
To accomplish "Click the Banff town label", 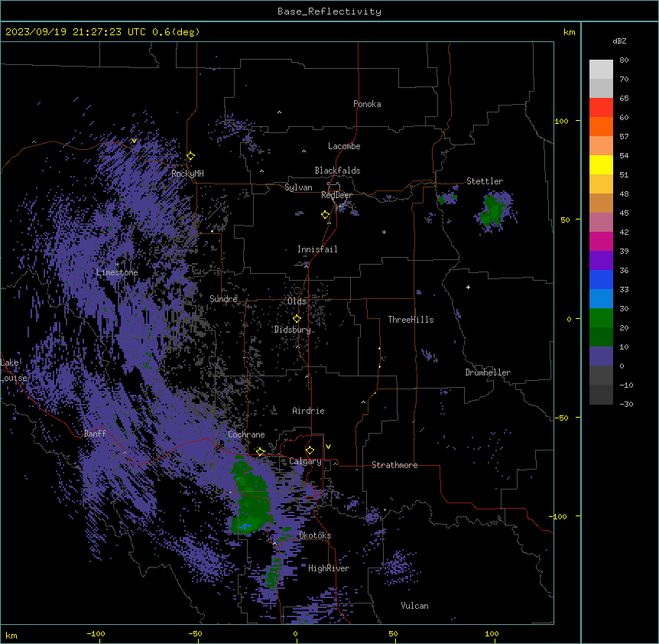I will point(95,434).
